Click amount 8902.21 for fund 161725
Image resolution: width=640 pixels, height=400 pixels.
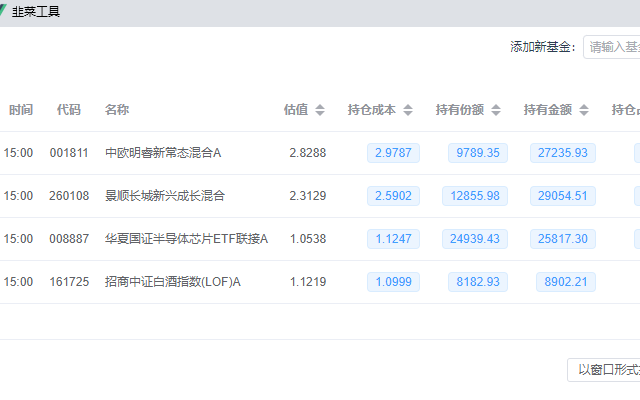(x=565, y=282)
